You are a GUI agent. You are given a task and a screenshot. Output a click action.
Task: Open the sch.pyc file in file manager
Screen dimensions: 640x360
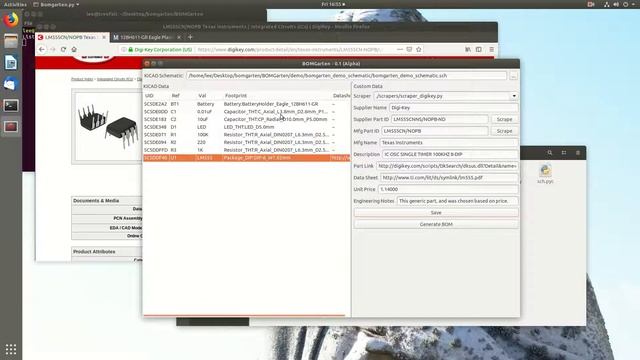tap(545, 174)
